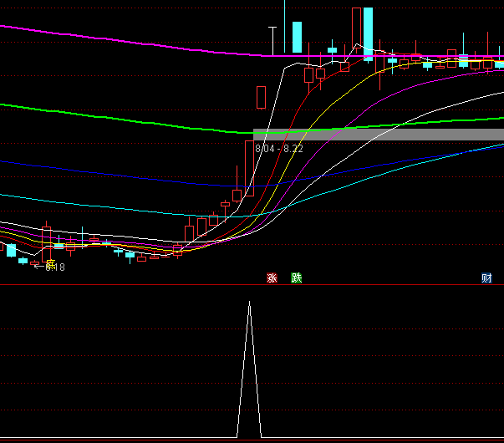The width and height of the screenshot is (504, 443).
Task: Select the tallest hollow candle at chart top
Action: [x=357, y=29]
